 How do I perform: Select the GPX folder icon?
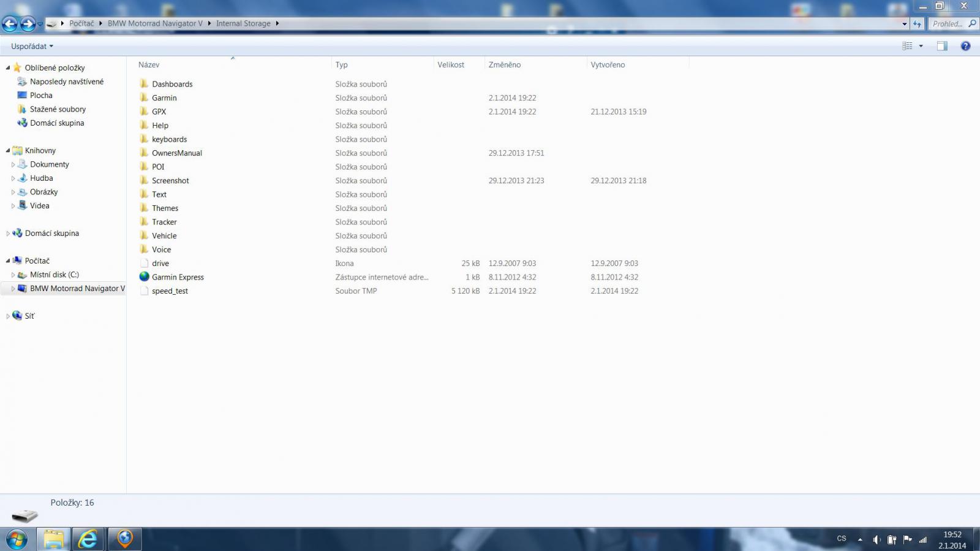(144, 112)
